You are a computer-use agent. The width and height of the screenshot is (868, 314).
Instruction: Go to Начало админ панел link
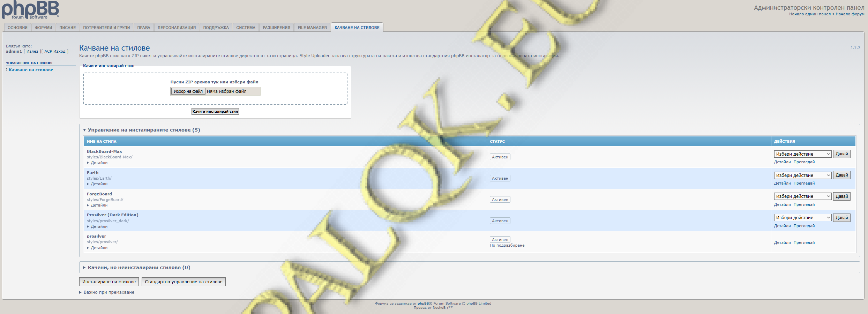click(810, 14)
